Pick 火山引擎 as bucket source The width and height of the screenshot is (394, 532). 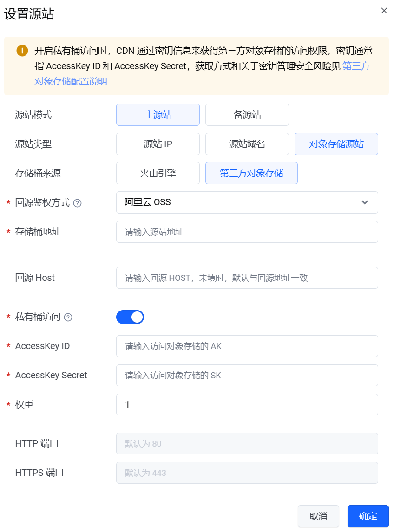pyautogui.click(x=158, y=173)
